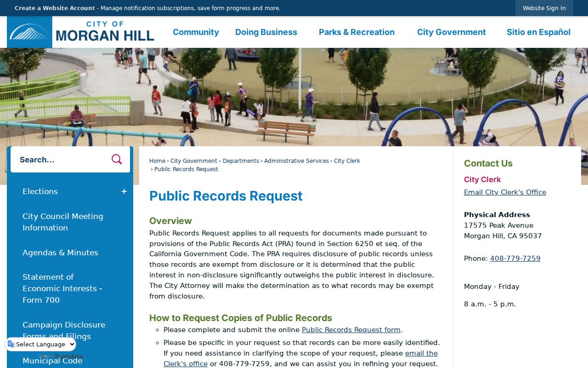Image resolution: width=588 pixels, height=368 pixels.
Task: Expand the Elections submenu plus icon
Action: (x=124, y=191)
